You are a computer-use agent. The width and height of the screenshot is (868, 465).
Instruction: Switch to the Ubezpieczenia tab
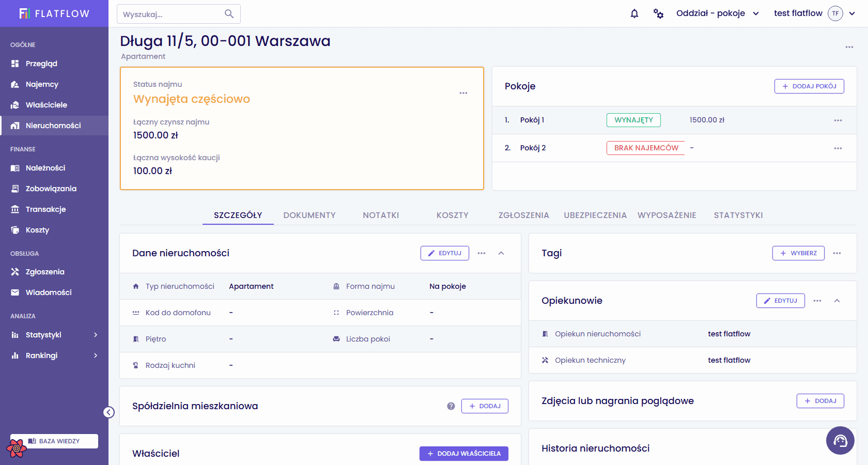point(595,215)
